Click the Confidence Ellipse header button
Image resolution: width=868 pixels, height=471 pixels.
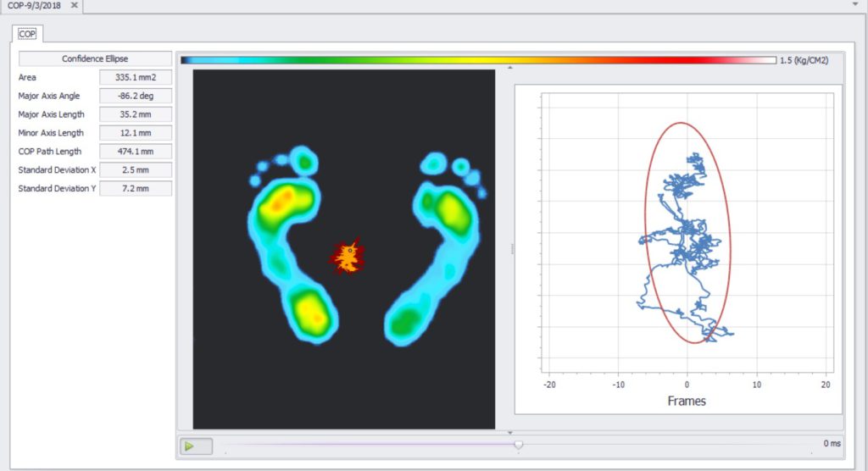pos(95,58)
